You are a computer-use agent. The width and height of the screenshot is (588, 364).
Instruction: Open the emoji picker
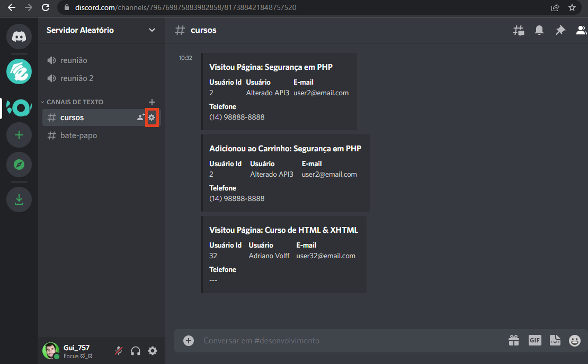[575, 340]
